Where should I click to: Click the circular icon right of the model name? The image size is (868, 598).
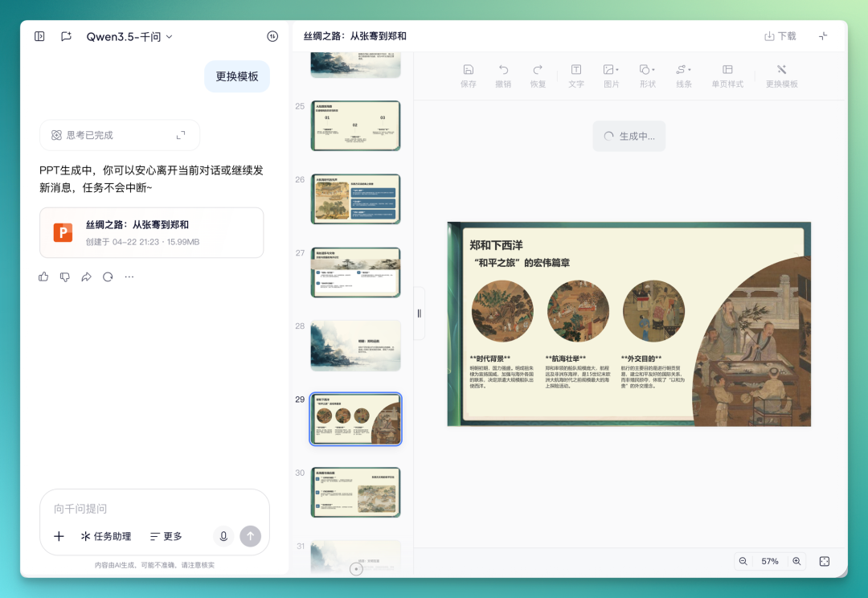coord(272,36)
